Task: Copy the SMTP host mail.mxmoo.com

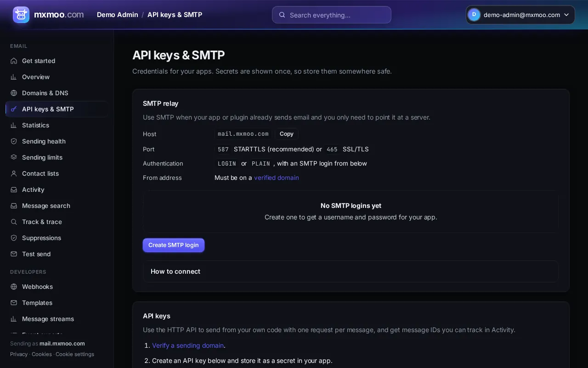Action: [x=287, y=134]
